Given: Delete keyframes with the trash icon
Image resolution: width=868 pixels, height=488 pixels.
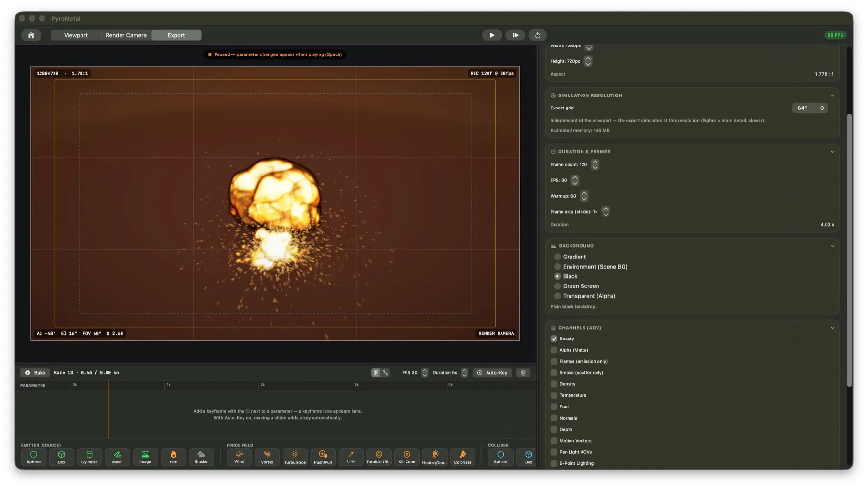Looking at the screenshot, I should tap(523, 373).
